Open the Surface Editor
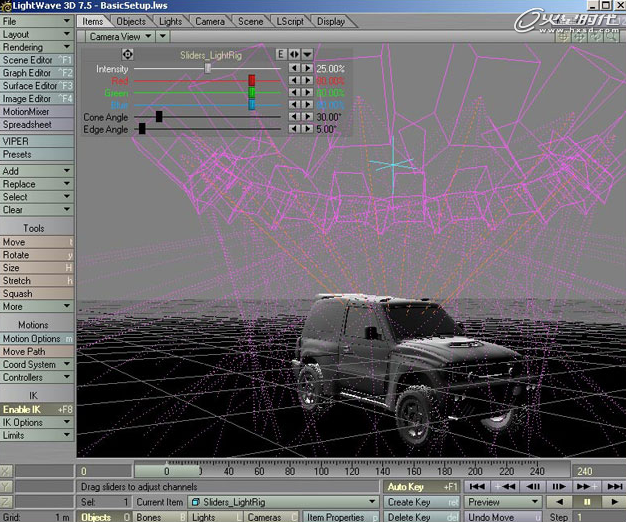Viewport: 626px width, 522px height. point(37,86)
